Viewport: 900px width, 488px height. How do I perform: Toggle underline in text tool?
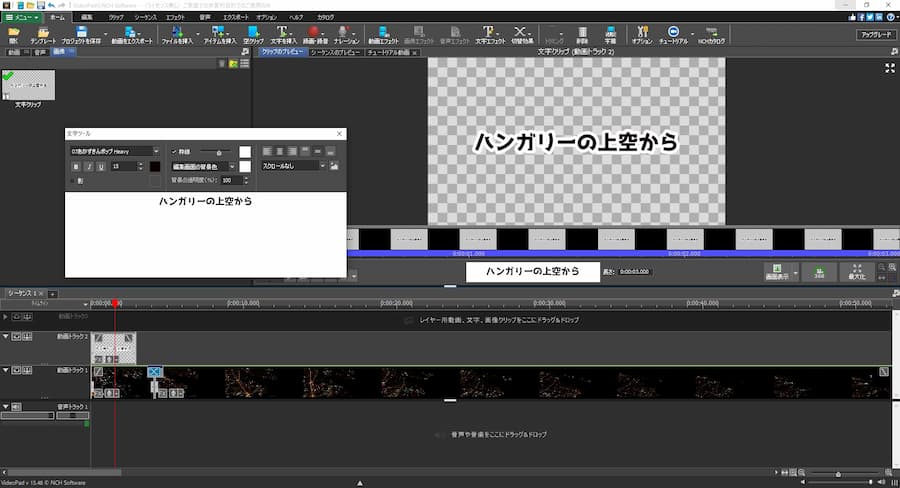coord(101,166)
